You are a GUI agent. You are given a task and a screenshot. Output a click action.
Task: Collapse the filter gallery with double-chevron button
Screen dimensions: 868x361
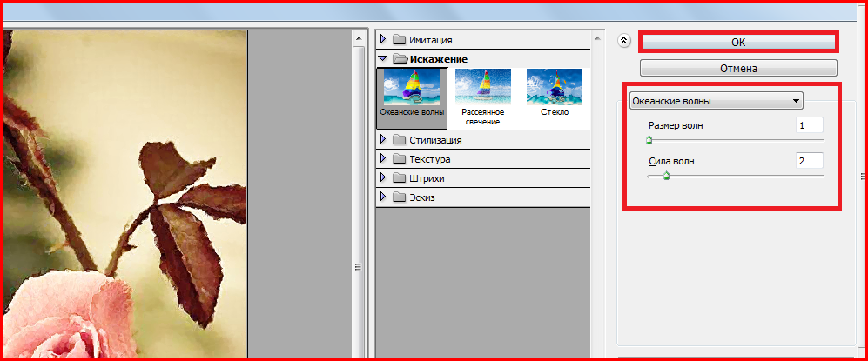(x=624, y=40)
